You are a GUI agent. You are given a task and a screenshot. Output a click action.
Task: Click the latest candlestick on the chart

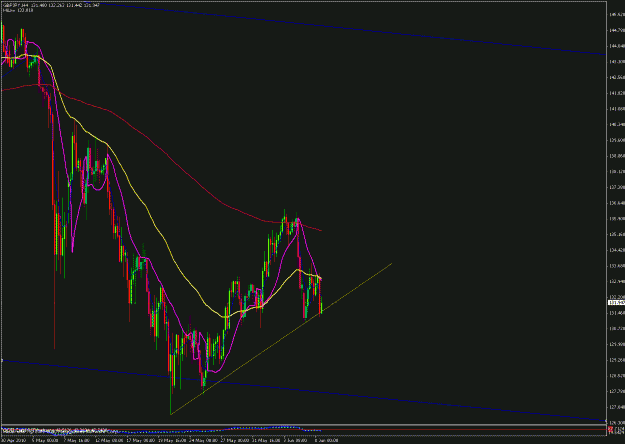tap(321, 305)
